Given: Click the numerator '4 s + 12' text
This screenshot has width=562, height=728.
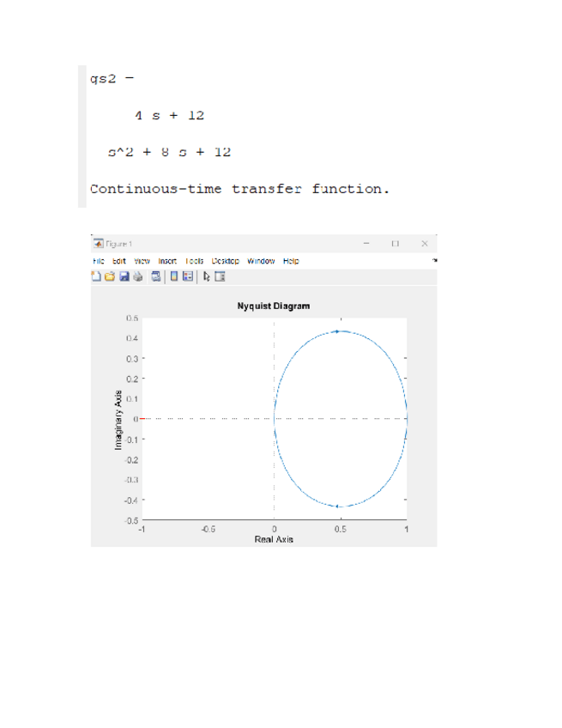Looking at the screenshot, I should (169, 115).
